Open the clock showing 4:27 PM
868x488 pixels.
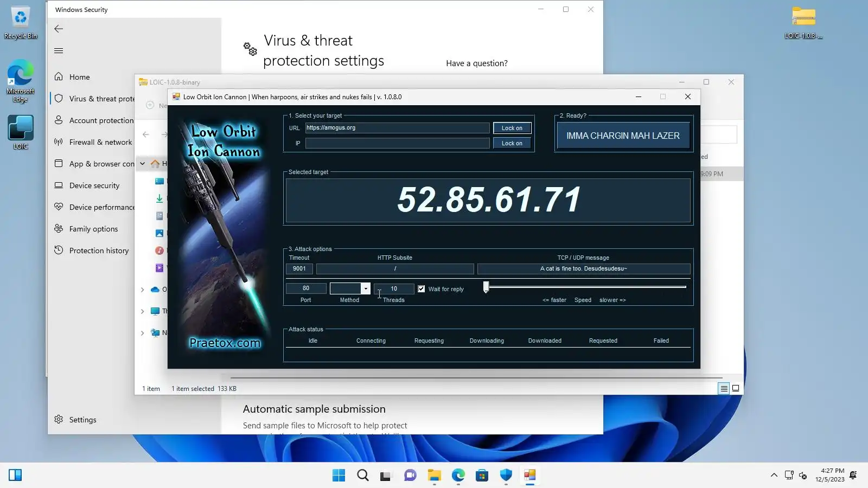(x=830, y=475)
